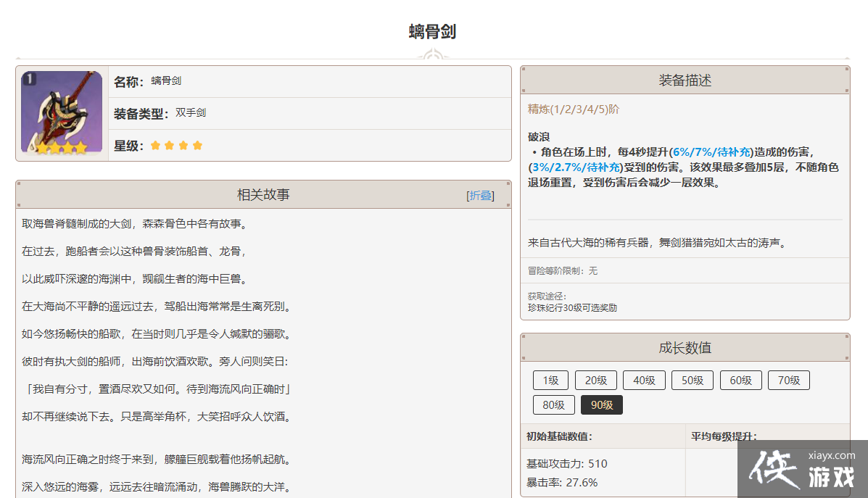Viewport: 868px width, 498px height.
Task: Switch to the 60级 stats tab
Action: coord(740,381)
